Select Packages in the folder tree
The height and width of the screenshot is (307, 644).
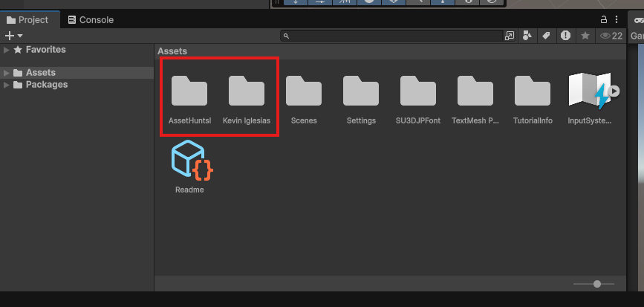point(46,85)
